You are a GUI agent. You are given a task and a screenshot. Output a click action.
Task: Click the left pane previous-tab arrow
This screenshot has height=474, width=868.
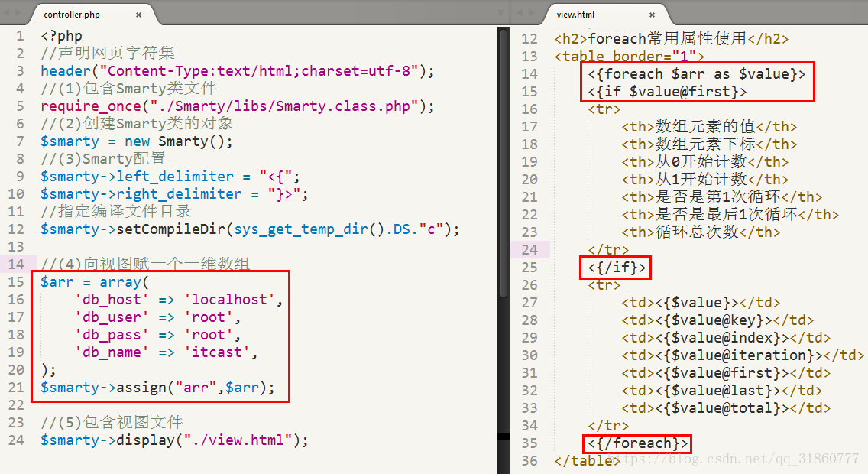tap(7, 12)
